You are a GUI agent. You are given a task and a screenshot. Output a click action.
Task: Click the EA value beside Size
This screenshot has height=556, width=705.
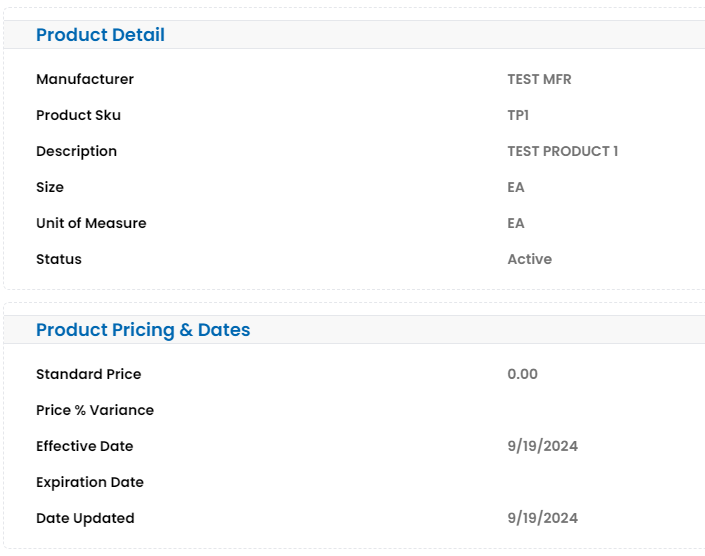[516, 187]
